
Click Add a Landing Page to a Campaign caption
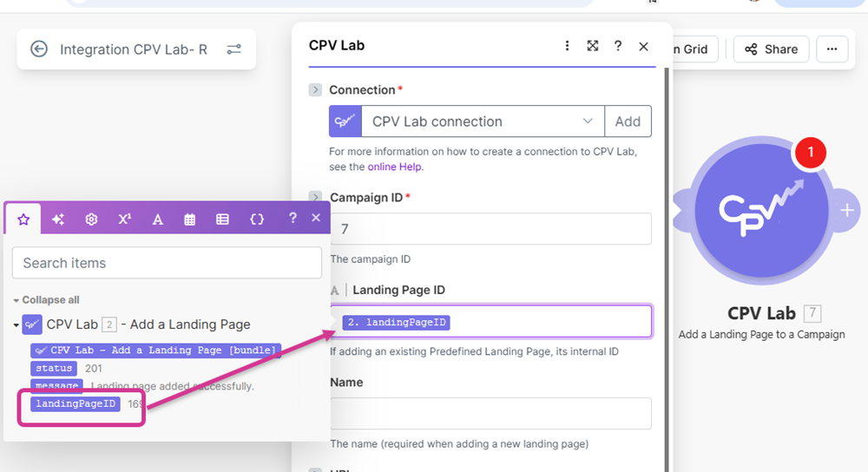(762, 334)
